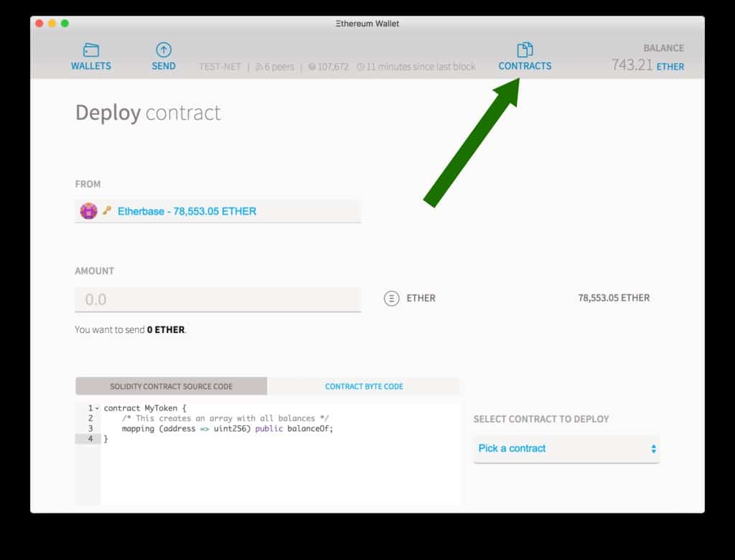Open the Contracts documents icon
The image size is (735, 560).
(525, 50)
